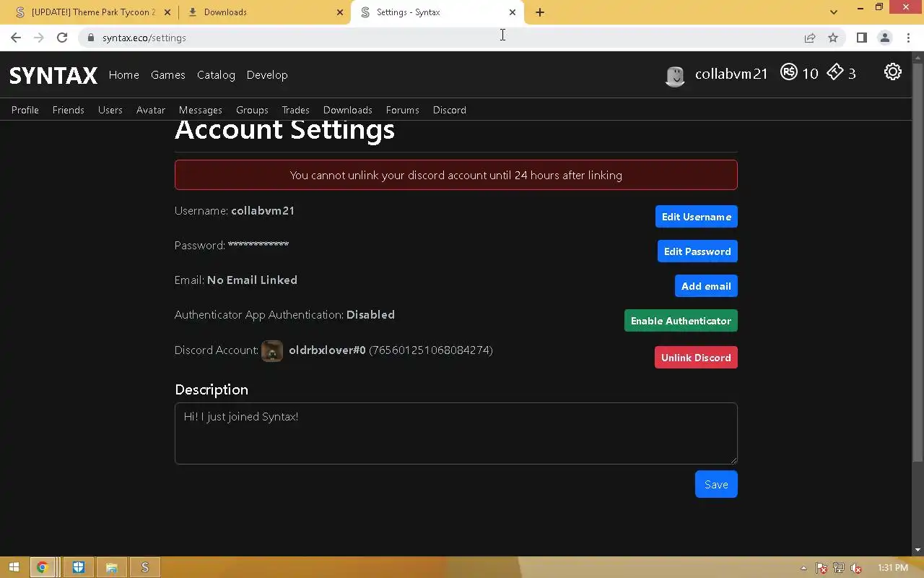Viewport: 924px width, 578px height.
Task: Click the 1:31 PM clock
Action: pos(892,568)
